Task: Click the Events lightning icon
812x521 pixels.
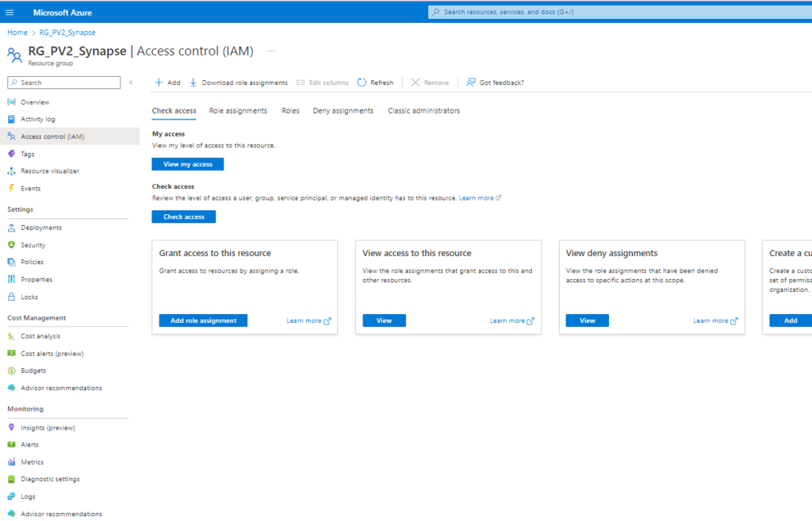Action: point(11,188)
